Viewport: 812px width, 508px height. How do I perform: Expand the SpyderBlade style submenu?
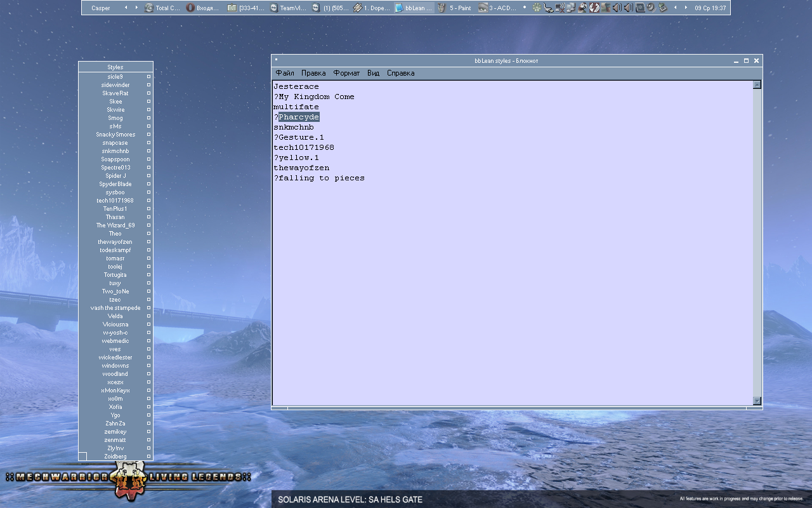click(x=149, y=184)
